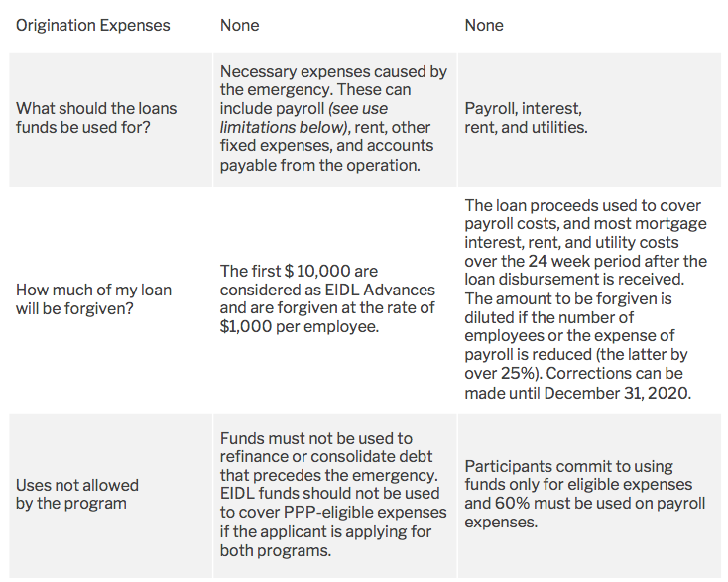Click the 'December 31, 2020' deadline text
Screen dimensions: 728x582
pos(617,393)
